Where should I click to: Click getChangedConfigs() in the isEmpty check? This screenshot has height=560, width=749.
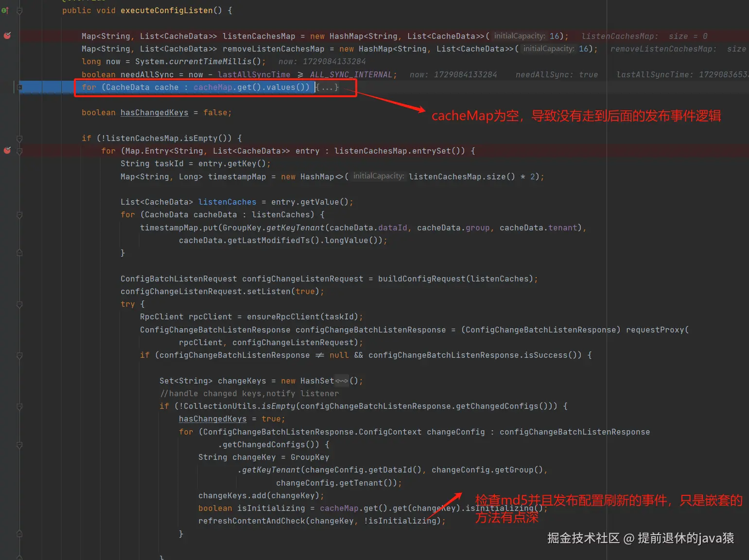(x=502, y=406)
